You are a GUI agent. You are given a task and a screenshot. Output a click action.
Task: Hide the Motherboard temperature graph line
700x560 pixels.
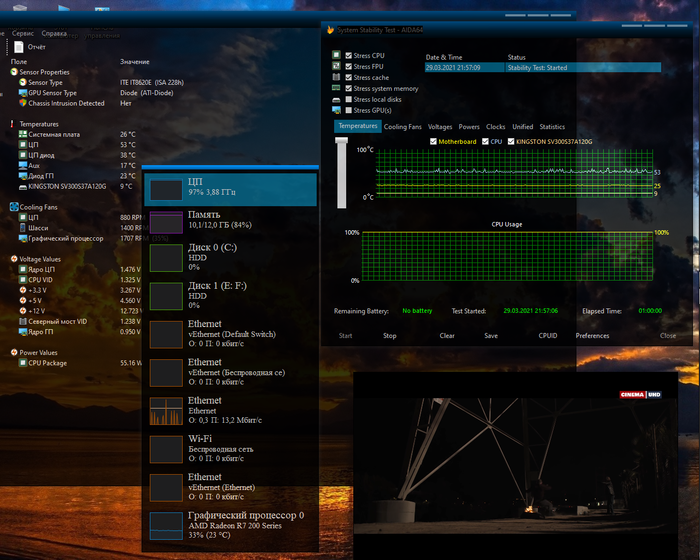(433, 142)
